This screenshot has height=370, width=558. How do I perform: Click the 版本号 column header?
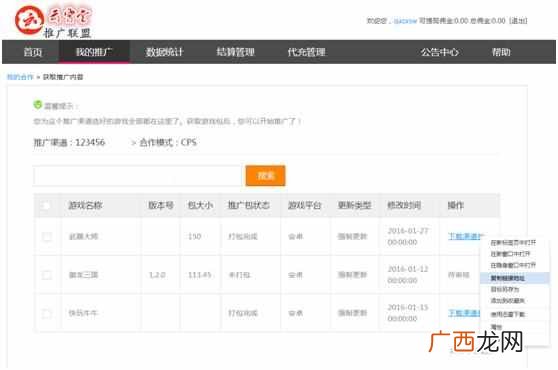click(x=161, y=205)
